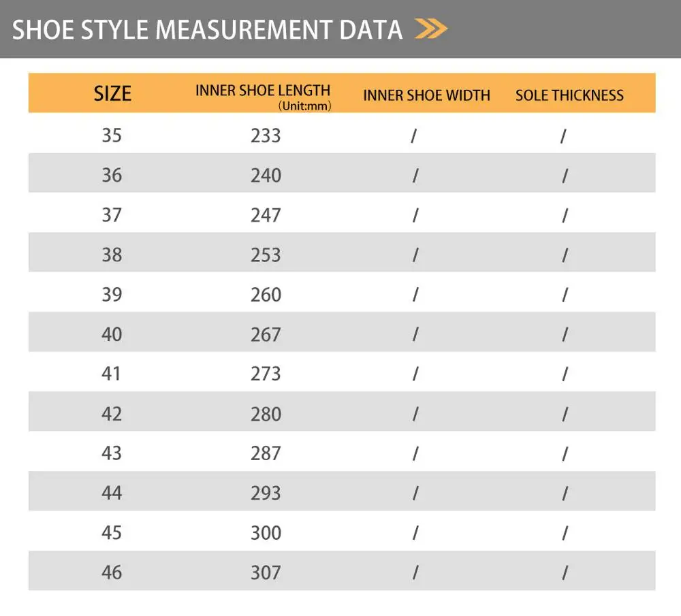The image size is (681, 616).
Task: Click inner shoe length "287"
Action: pyautogui.click(x=266, y=453)
